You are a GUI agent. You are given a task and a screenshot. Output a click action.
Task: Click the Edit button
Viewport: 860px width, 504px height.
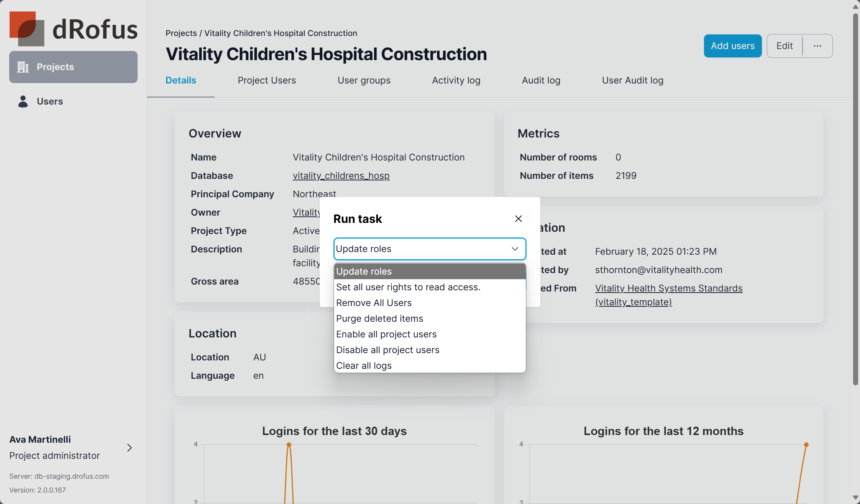click(x=784, y=46)
